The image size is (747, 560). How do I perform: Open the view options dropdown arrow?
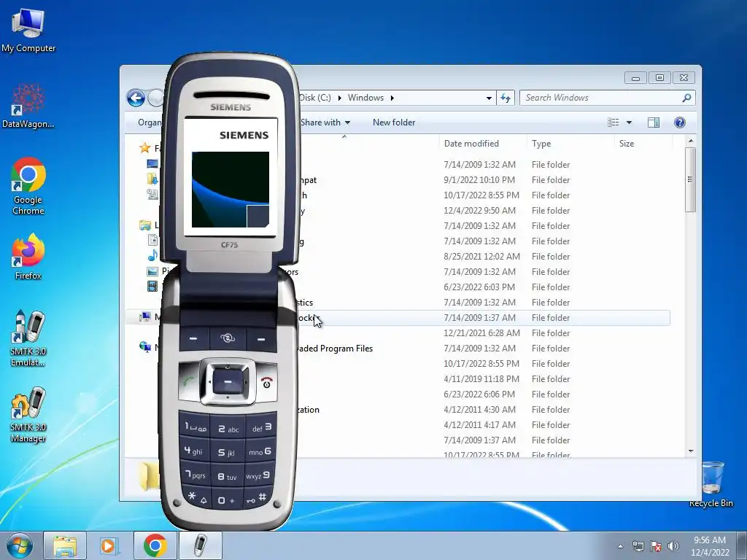click(x=629, y=122)
